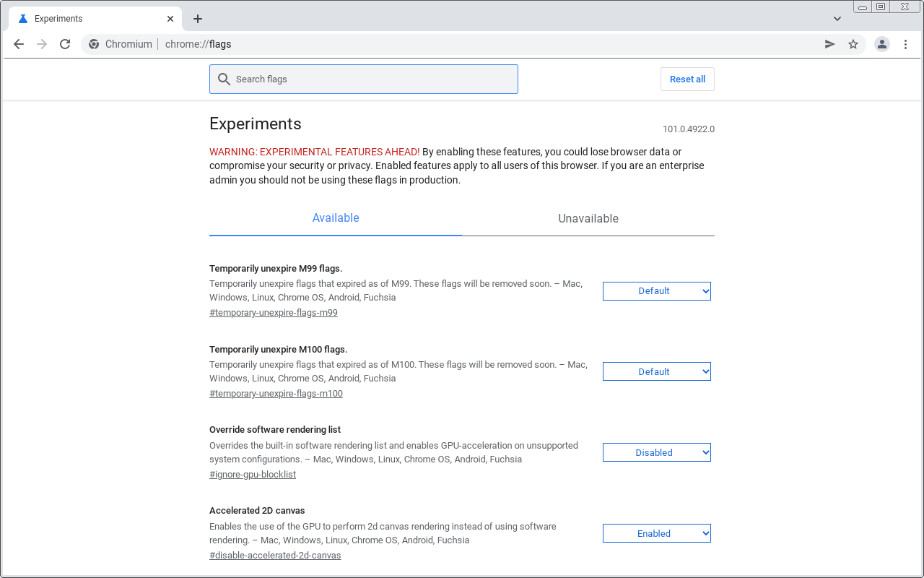Bookmark this page with the star icon
The height and width of the screenshot is (578, 924).
pos(853,44)
